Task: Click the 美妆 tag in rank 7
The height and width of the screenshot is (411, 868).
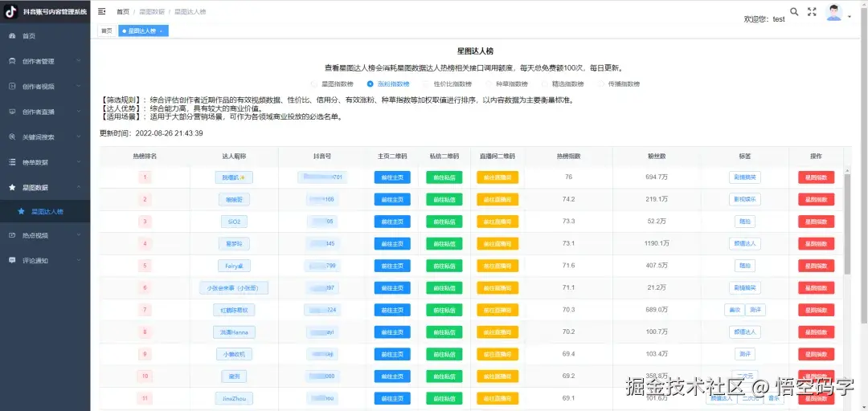Action: (734, 311)
